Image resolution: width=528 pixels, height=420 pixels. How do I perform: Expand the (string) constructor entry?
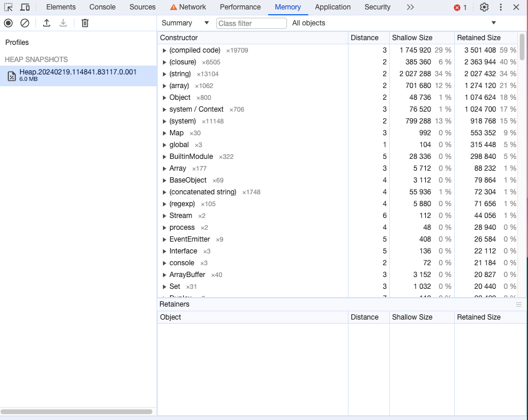pos(165,74)
